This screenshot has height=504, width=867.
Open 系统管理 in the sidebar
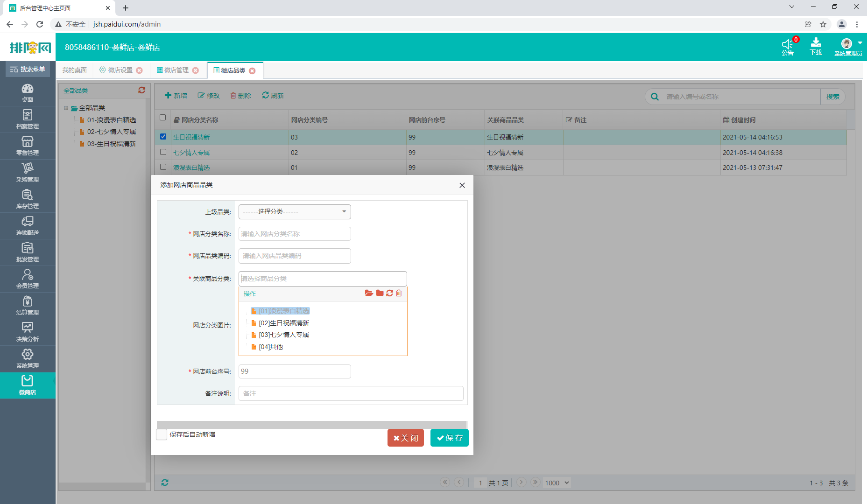(28, 359)
